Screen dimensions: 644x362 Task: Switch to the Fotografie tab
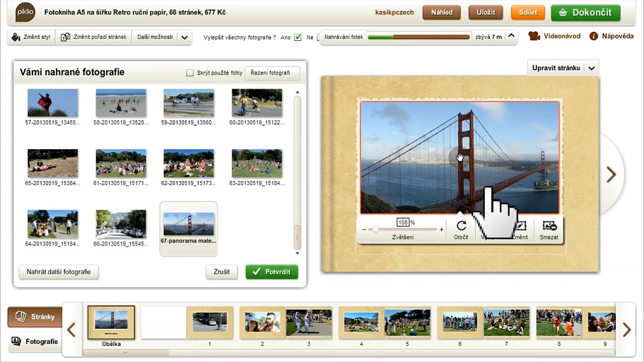35,341
